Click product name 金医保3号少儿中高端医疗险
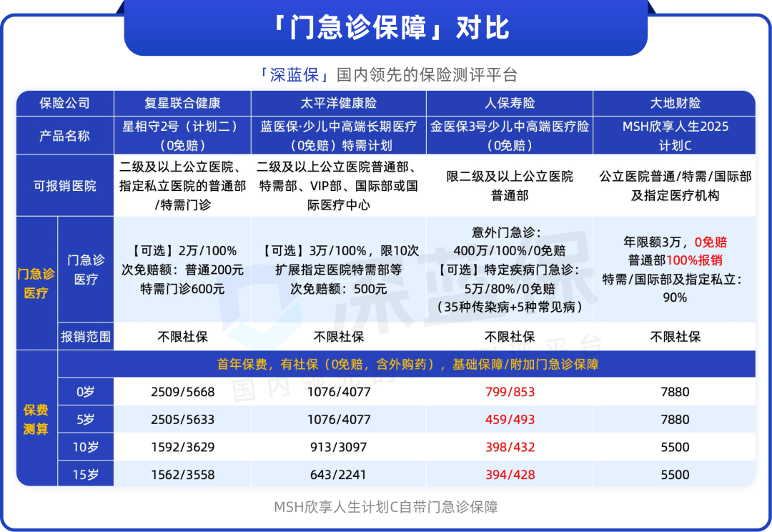This screenshot has width=772, height=532. point(510,127)
